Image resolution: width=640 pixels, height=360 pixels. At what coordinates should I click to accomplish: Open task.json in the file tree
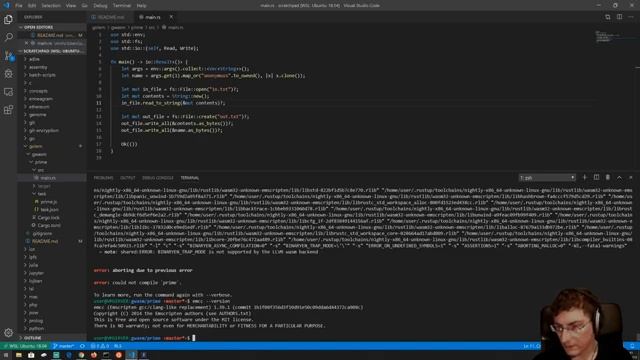click(x=49, y=209)
